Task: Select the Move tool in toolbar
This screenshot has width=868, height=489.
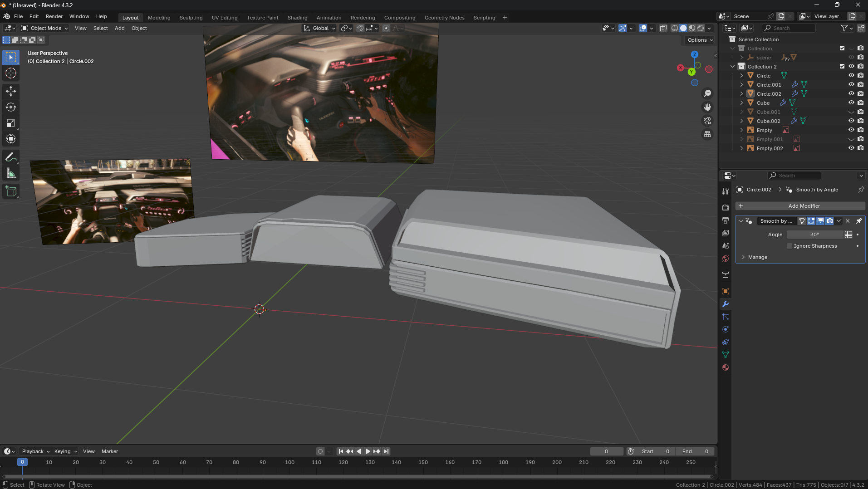Action: pyautogui.click(x=11, y=91)
